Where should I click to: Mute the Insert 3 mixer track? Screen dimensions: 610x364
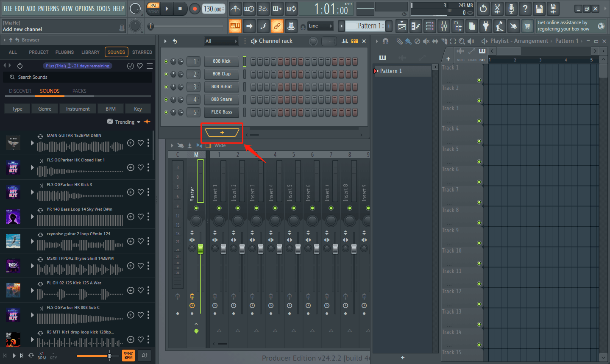click(x=256, y=208)
